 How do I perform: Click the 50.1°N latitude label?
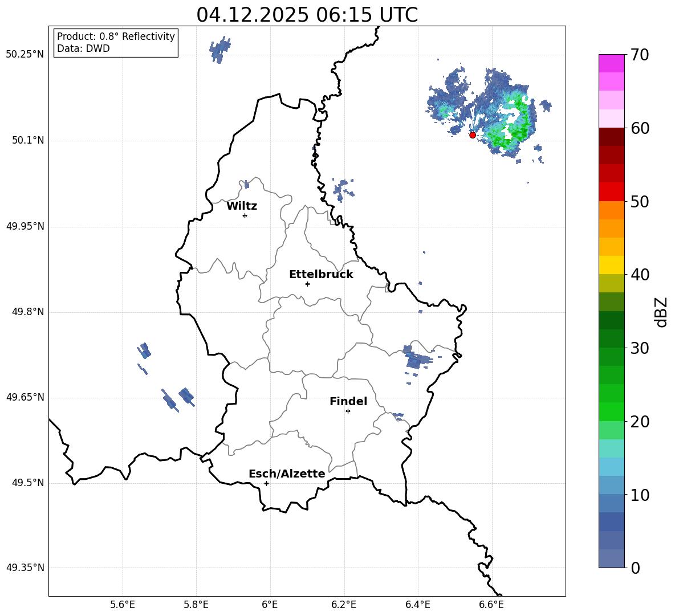coord(28,141)
